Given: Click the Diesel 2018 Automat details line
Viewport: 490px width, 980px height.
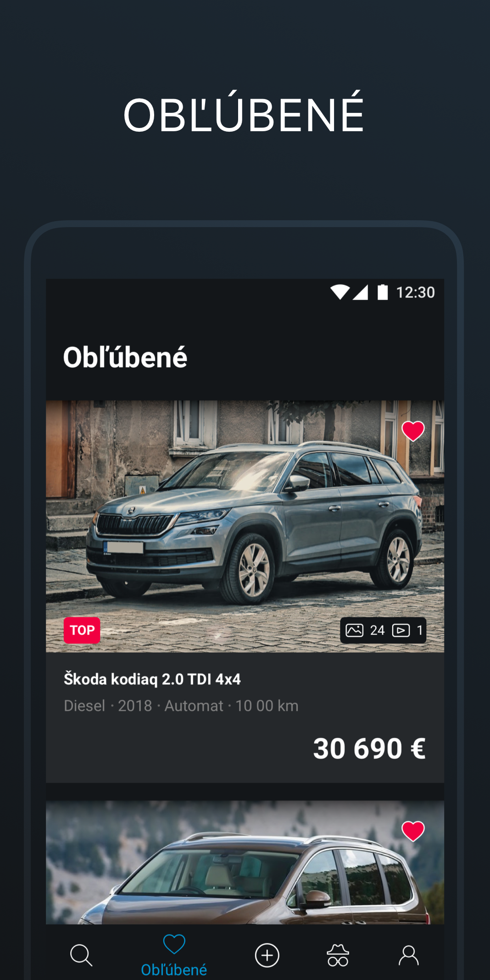Looking at the screenshot, I should (181, 706).
